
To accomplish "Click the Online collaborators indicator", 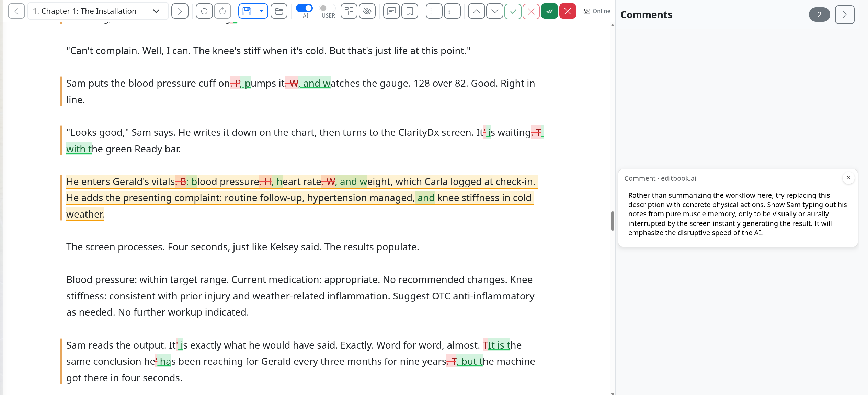I will tap(597, 11).
